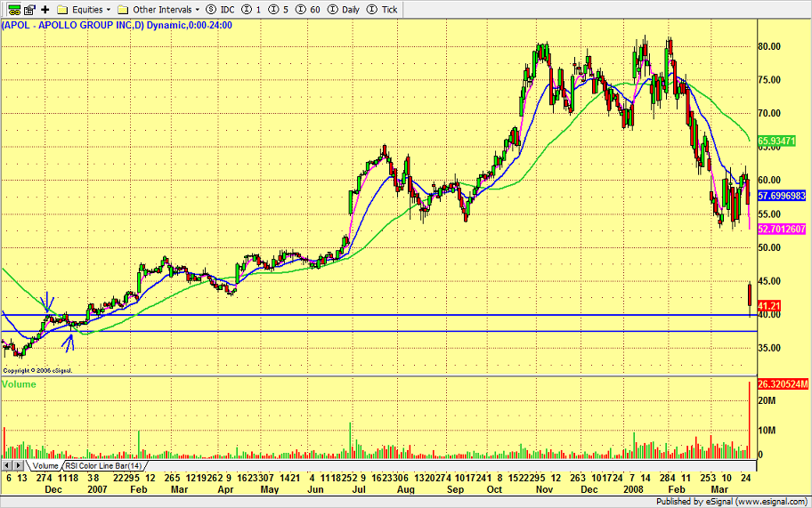Click the green-yellow link chart icon in toolbar
Viewport: 812px width, 508px height.
14,9
